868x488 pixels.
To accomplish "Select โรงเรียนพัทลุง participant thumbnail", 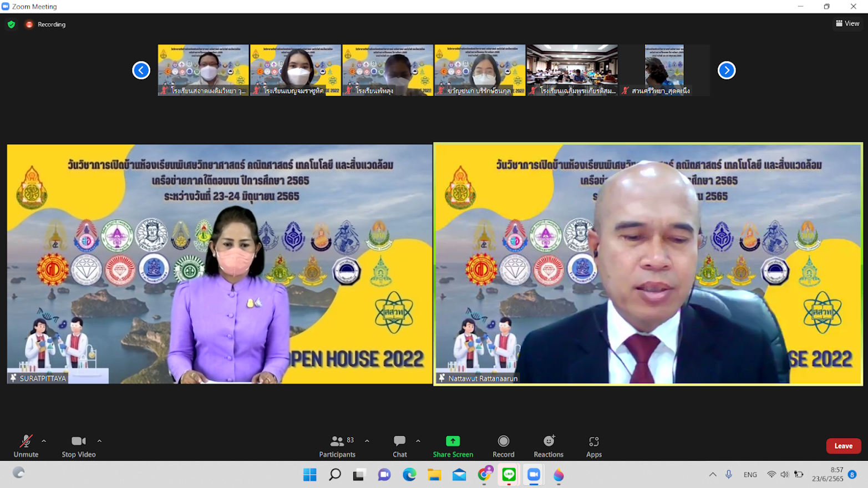I will click(388, 70).
